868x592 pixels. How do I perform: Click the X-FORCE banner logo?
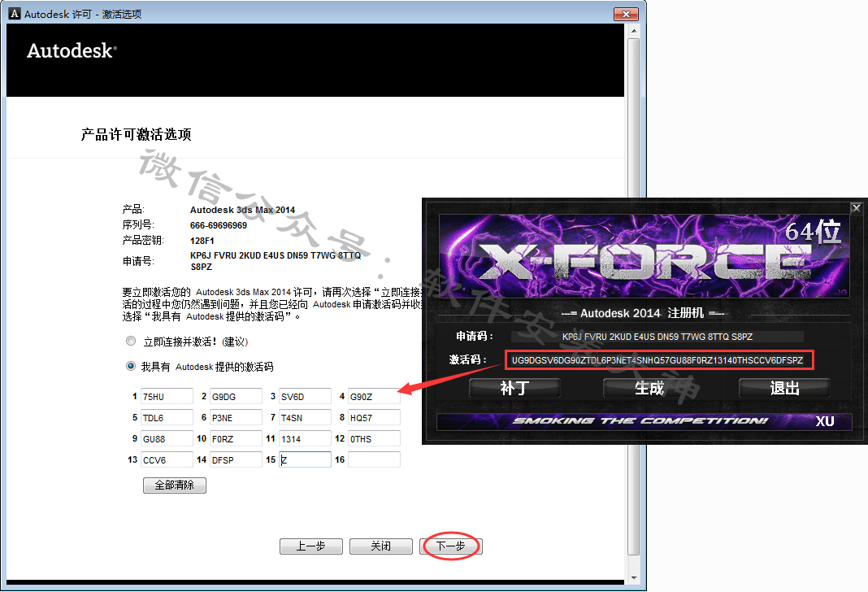coord(644,256)
